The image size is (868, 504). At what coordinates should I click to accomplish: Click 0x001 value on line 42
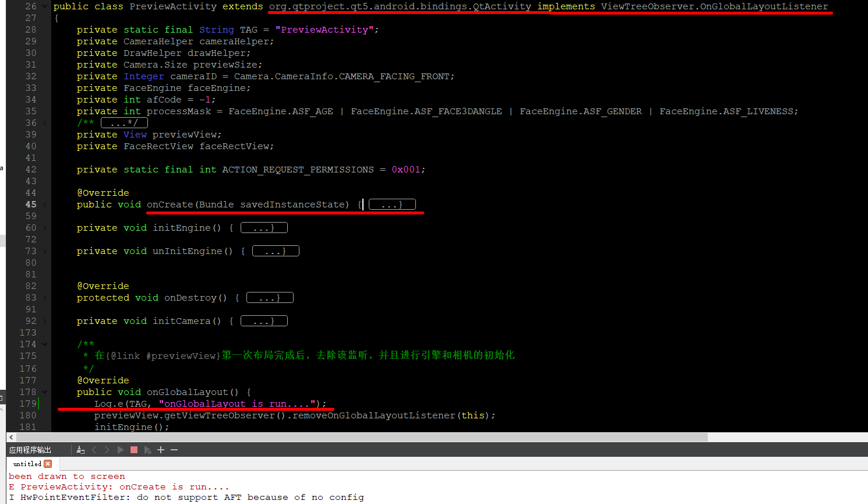tap(406, 170)
